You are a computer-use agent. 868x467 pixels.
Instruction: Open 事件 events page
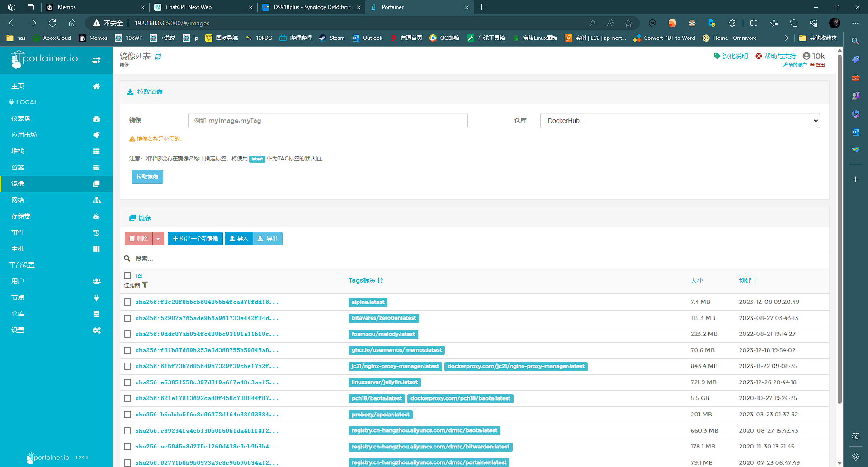click(x=57, y=232)
